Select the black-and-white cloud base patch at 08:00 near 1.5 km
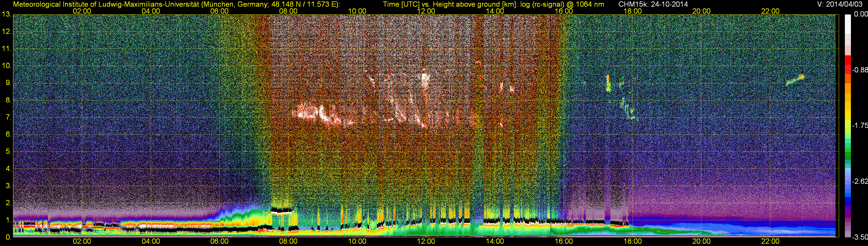868x246 pixels. (x=281, y=211)
